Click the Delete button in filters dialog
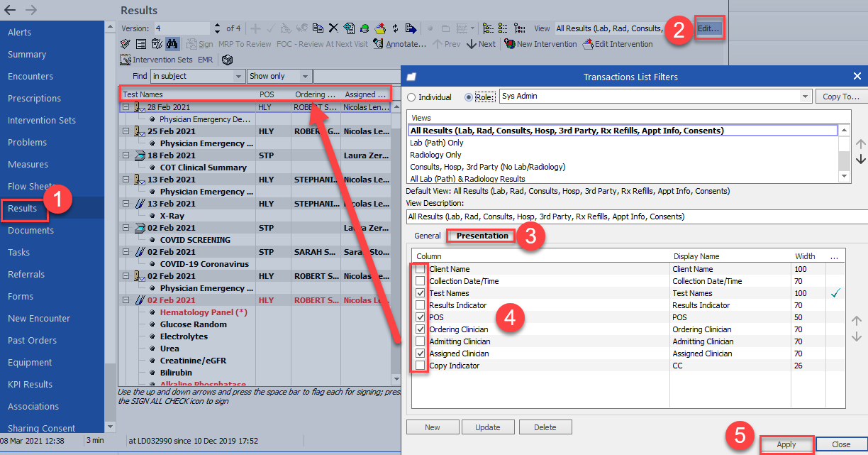Screen dimensions: 868x455 click(x=545, y=427)
